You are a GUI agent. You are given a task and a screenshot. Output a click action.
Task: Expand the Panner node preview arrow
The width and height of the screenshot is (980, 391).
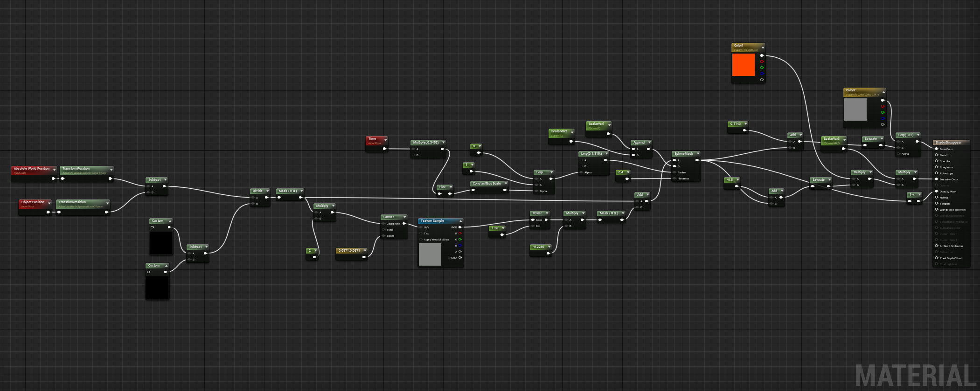click(404, 217)
